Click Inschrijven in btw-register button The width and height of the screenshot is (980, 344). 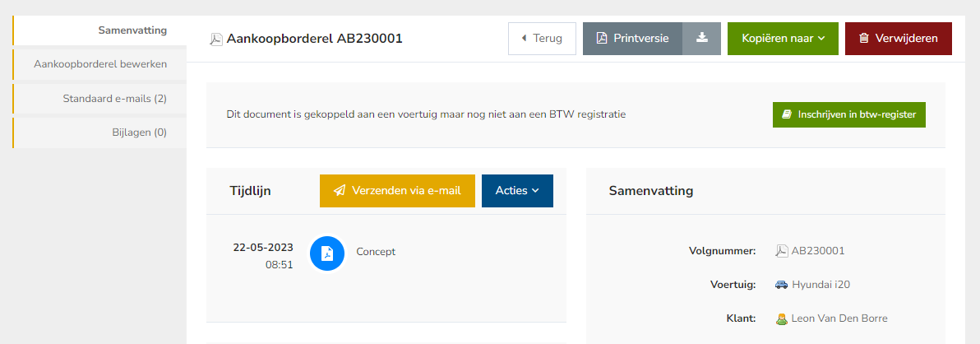click(848, 114)
